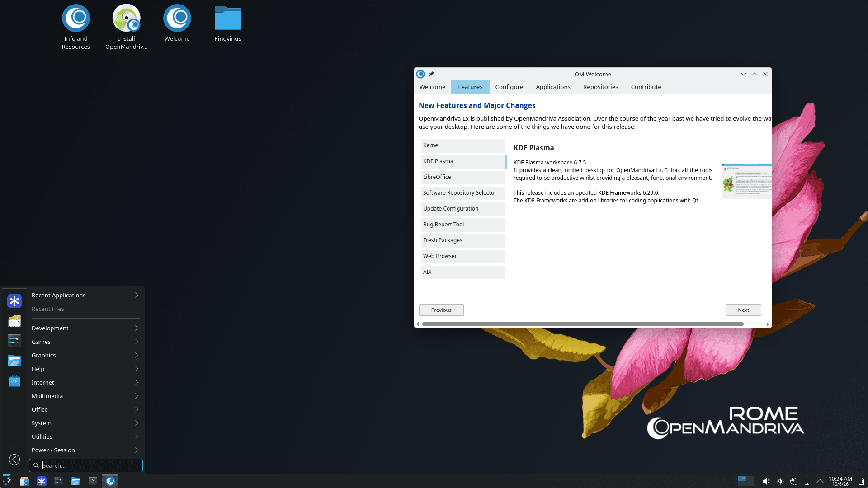Expand the Games category submenu
The height and width of the screenshot is (488, 868).
[x=85, y=342]
